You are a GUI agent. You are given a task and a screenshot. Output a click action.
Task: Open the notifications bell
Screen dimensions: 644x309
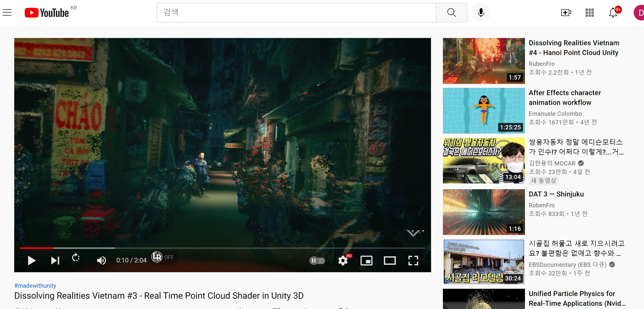[613, 12]
